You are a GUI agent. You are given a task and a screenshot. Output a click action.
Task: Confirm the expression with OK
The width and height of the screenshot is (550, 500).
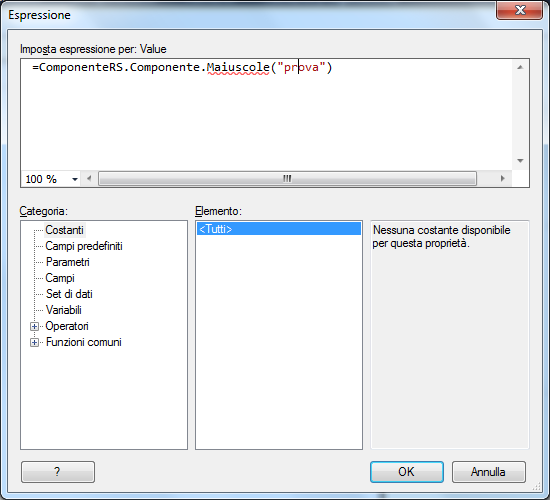[407, 472]
